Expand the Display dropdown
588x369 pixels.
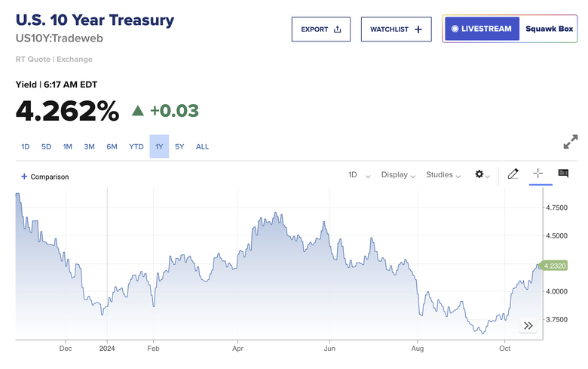399,175
